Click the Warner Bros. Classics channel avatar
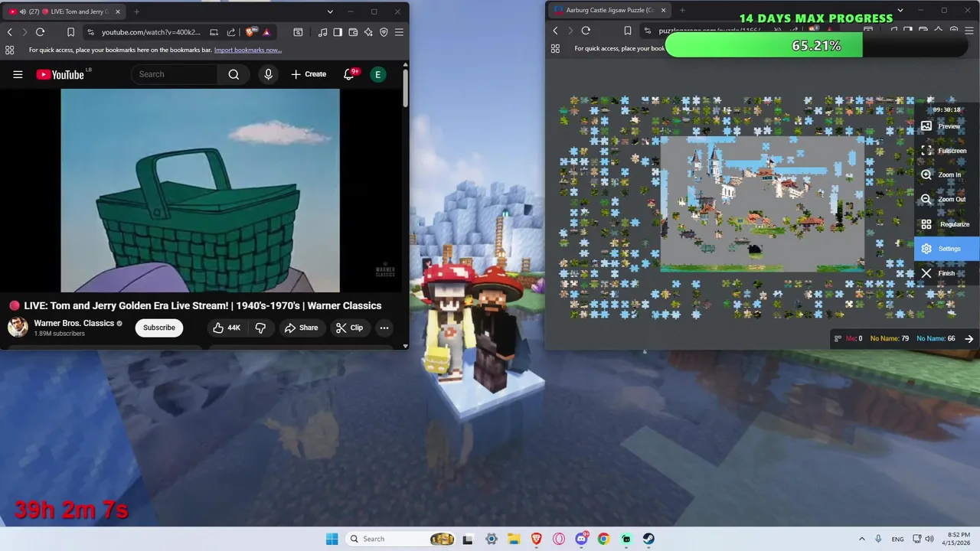Image resolution: width=980 pixels, height=551 pixels. [x=18, y=328]
